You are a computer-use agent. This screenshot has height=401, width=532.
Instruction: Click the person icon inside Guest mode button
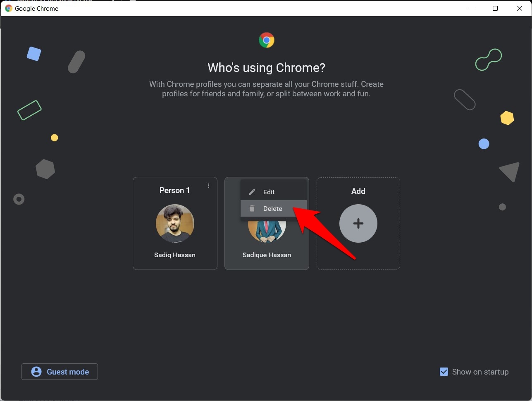(x=36, y=372)
